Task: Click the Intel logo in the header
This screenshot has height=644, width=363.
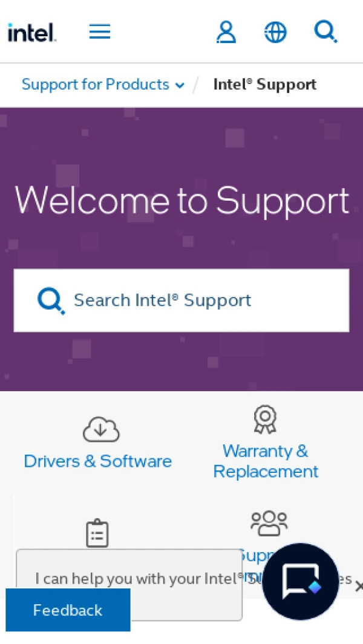Action: 32,33
